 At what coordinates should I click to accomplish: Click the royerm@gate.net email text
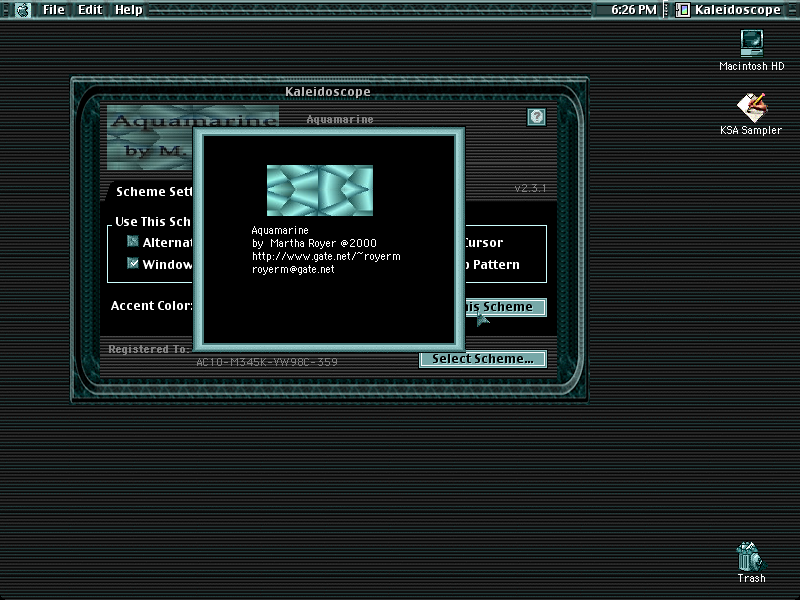click(x=293, y=269)
